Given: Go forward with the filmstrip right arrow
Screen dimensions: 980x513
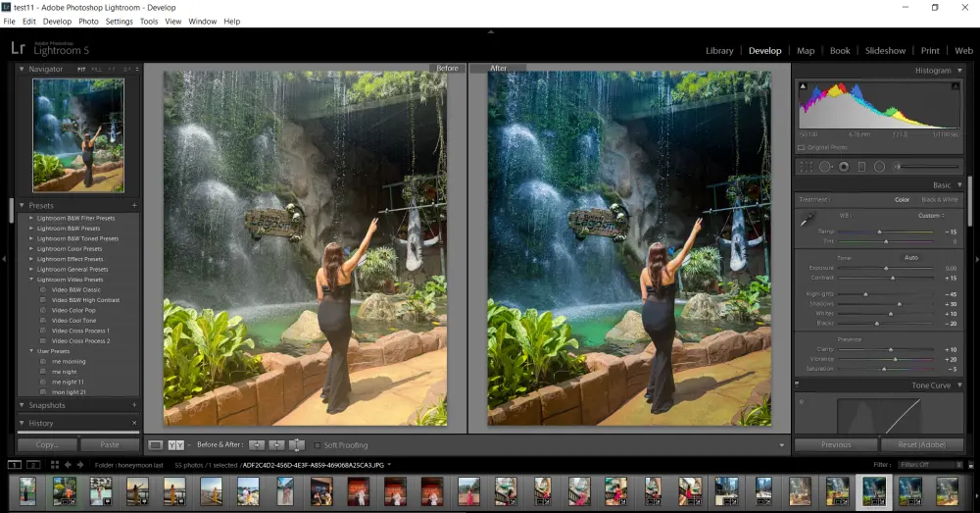Looking at the screenshot, I should pos(80,465).
